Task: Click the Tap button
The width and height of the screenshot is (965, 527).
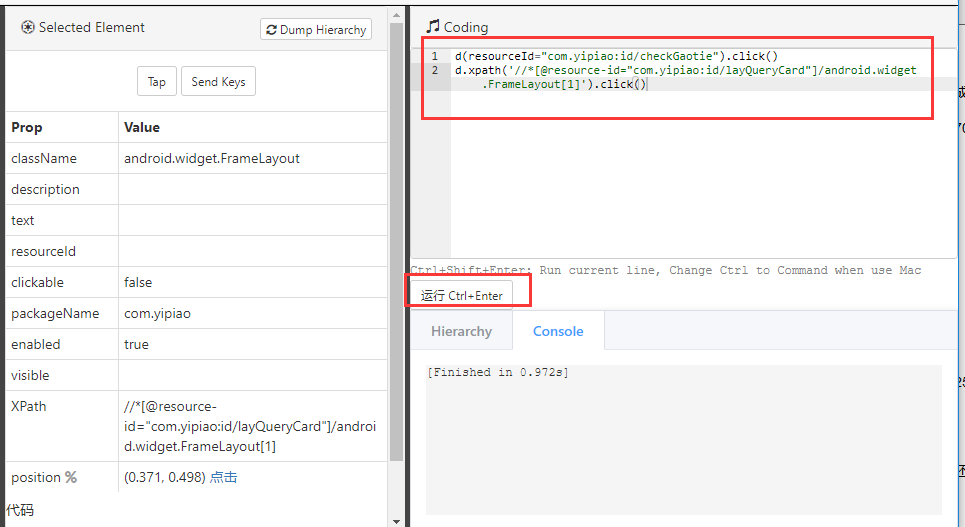Action: pos(156,81)
